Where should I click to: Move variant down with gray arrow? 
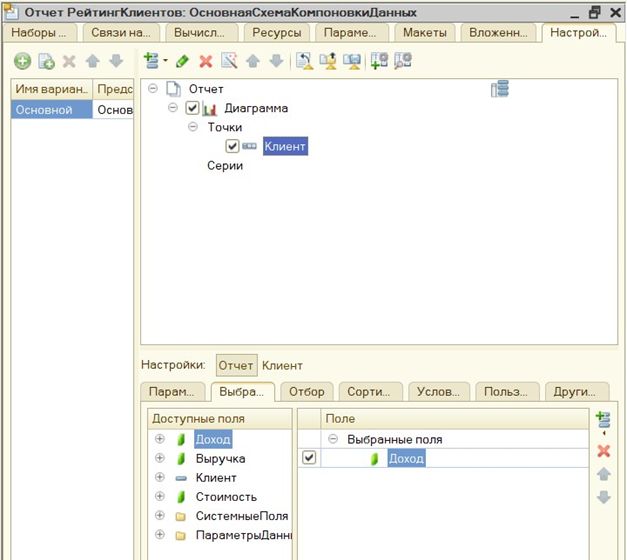pos(116,62)
